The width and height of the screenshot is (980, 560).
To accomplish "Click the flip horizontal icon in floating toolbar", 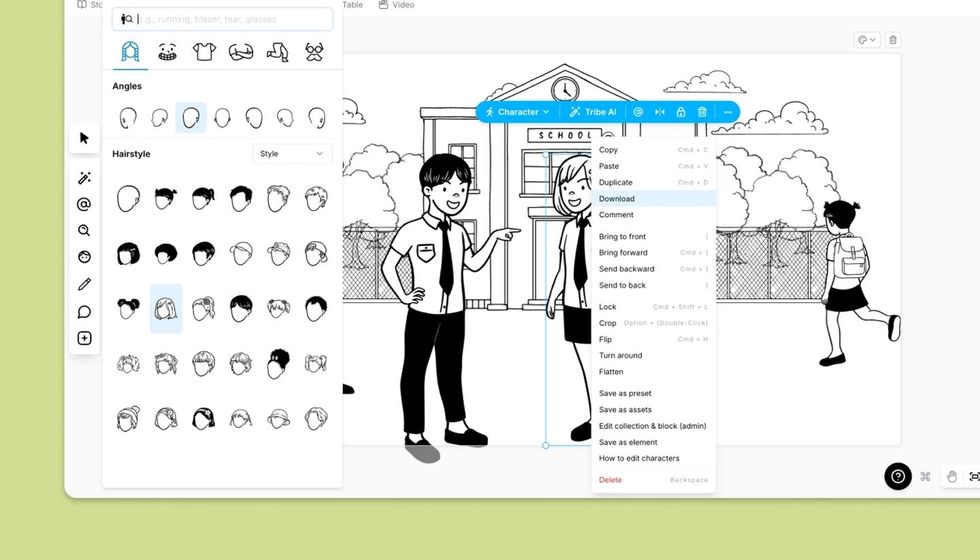I will coord(659,112).
